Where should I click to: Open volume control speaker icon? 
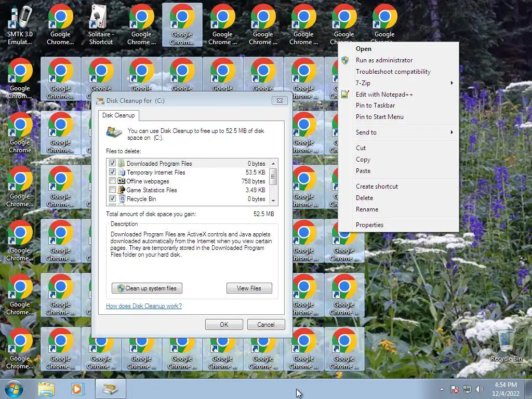(480, 389)
